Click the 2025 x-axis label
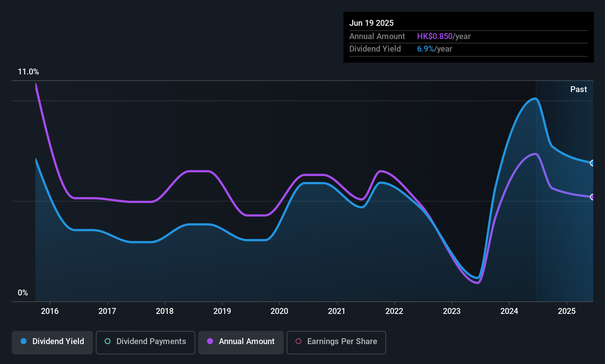 [567, 311]
